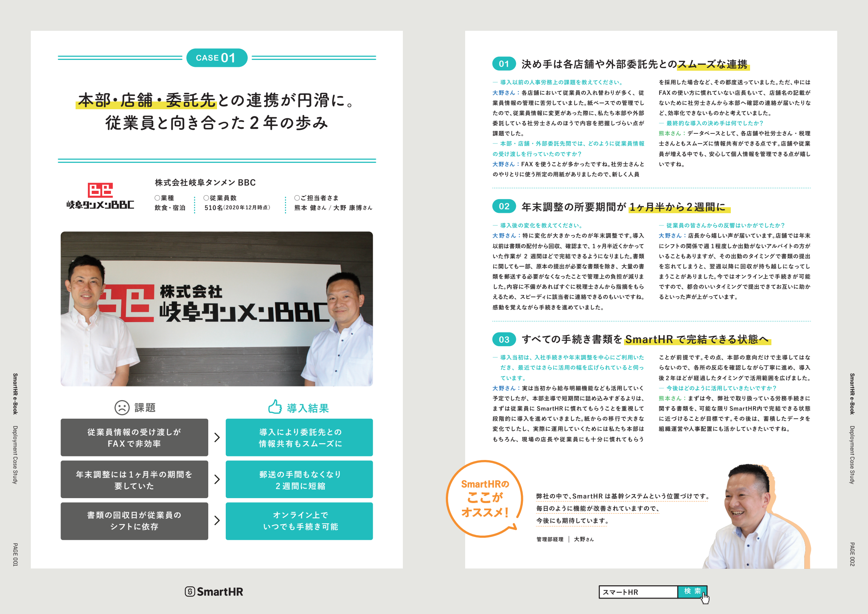Click question 今後はどのように活用していきたいですか
868x614 pixels.
[x=717, y=388]
